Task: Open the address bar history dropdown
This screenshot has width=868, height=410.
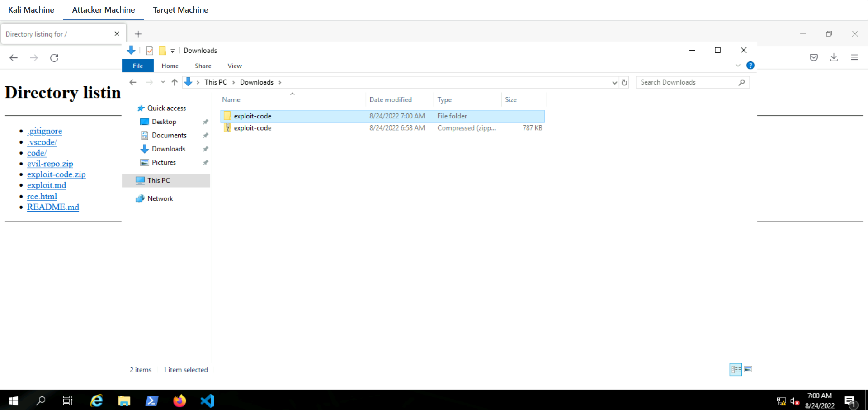Action: pyautogui.click(x=614, y=82)
